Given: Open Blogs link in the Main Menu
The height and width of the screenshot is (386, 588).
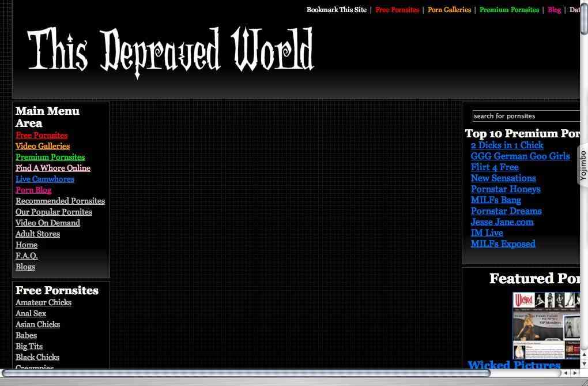Looking at the screenshot, I should coord(25,267).
